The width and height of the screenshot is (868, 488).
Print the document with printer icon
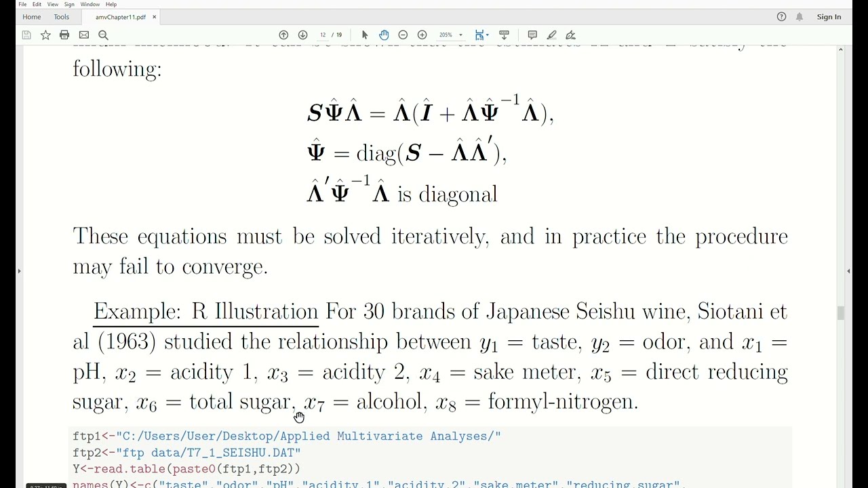point(64,35)
